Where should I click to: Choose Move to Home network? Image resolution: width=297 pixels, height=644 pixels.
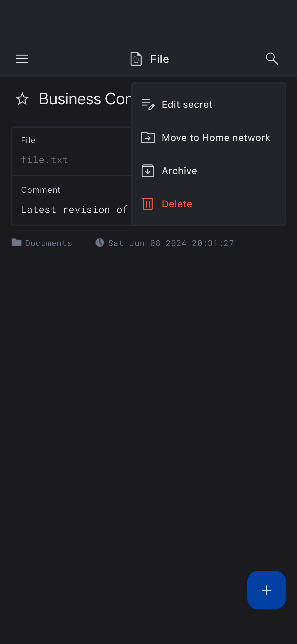pyautogui.click(x=208, y=138)
